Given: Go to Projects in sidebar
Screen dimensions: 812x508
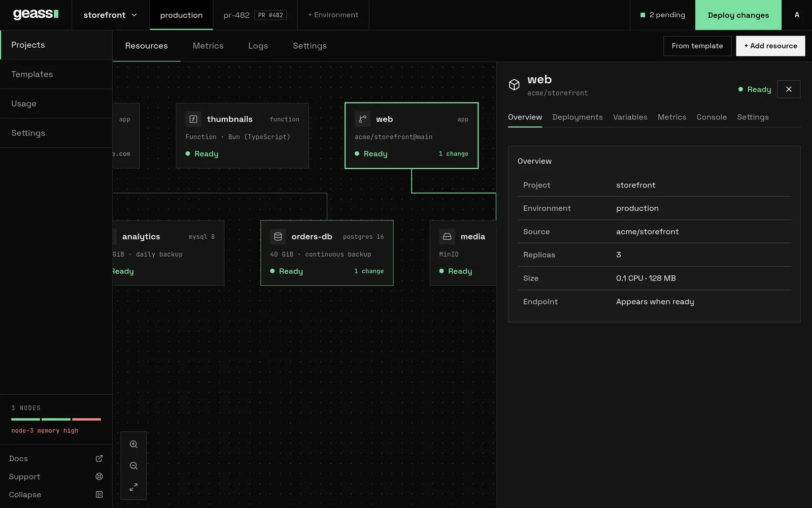Looking at the screenshot, I should tap(56, 45).
